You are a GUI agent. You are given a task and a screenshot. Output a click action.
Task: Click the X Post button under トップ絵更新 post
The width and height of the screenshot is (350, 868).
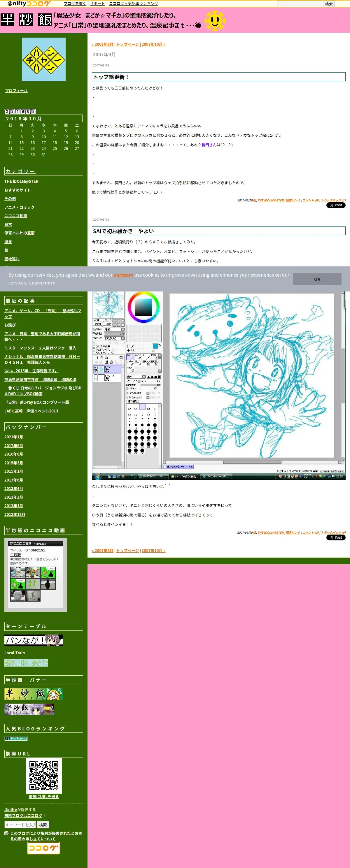[x=336, y=205]
